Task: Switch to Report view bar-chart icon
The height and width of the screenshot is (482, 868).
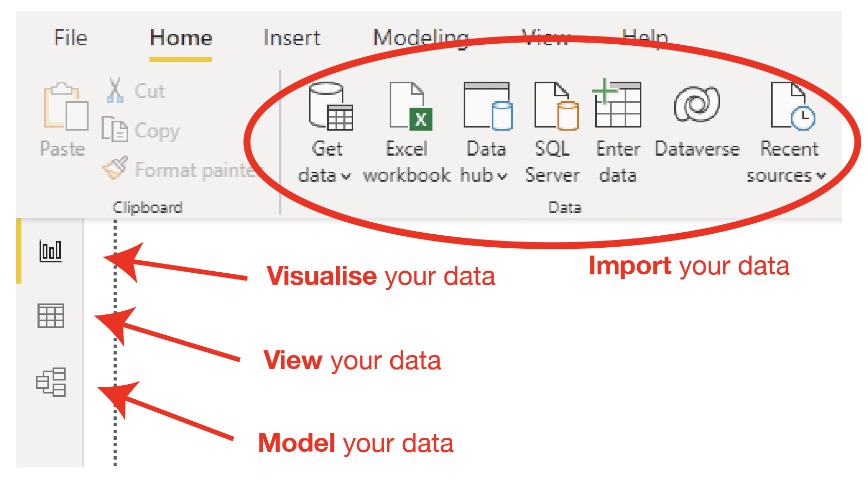Action: click(51, 251)
